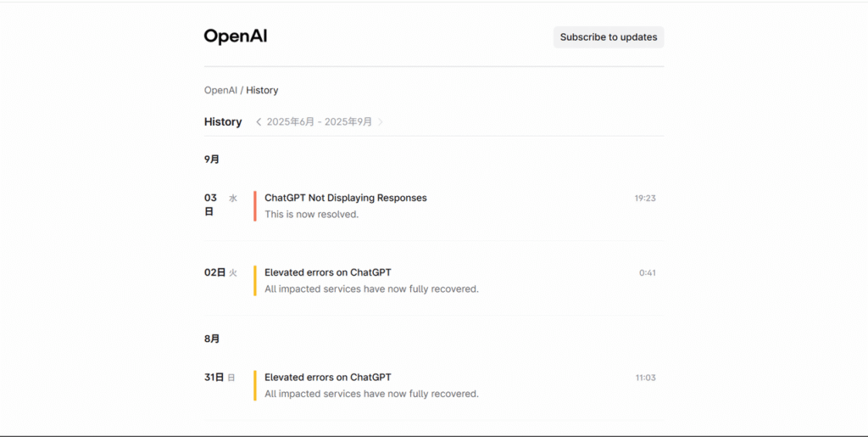The height and width of the screenshot is (437, 868).
Task: Click the OpenAI logo
Action: (x=236, y=36)
